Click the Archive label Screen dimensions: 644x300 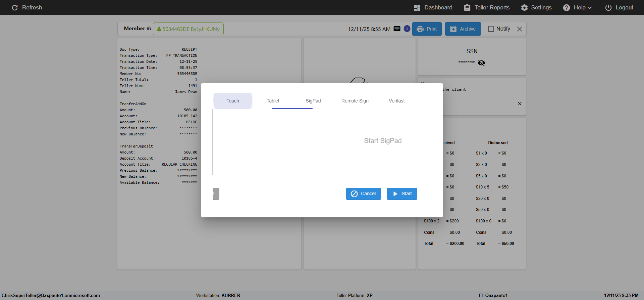468,29
